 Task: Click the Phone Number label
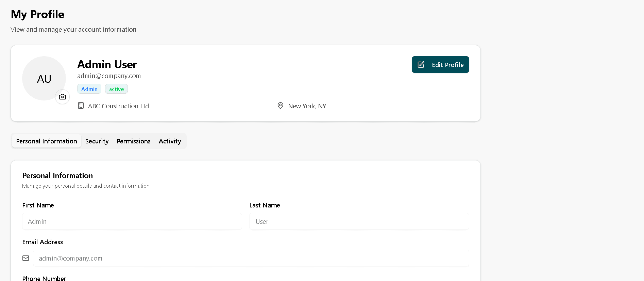tap(44, 278)
